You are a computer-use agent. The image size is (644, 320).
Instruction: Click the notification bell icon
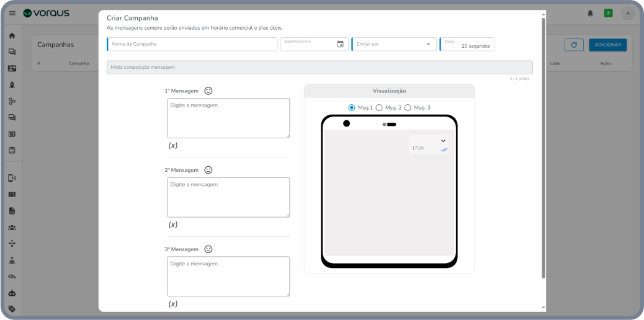tap(590, 13)
